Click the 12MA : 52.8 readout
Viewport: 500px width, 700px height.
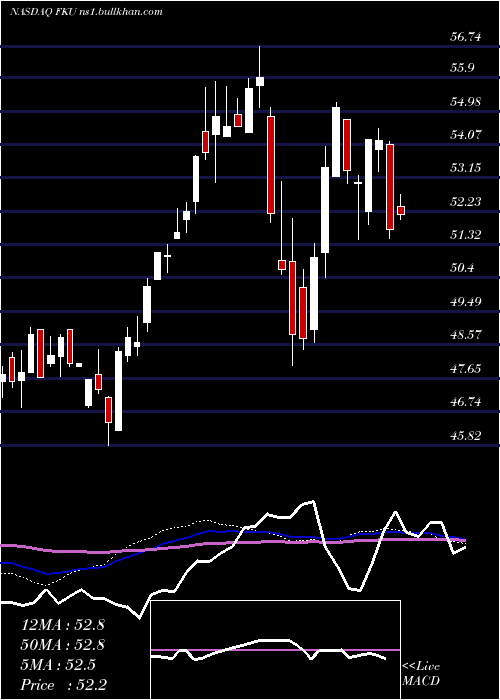tap(62, 625)
